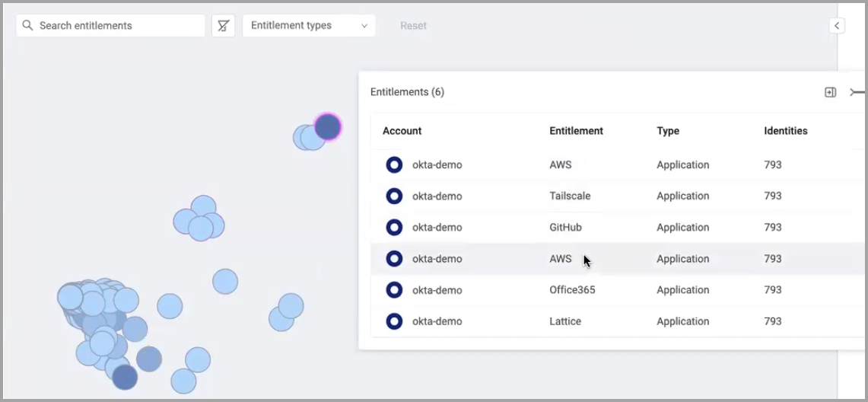Sort by the Identities column header

[786, 131]
